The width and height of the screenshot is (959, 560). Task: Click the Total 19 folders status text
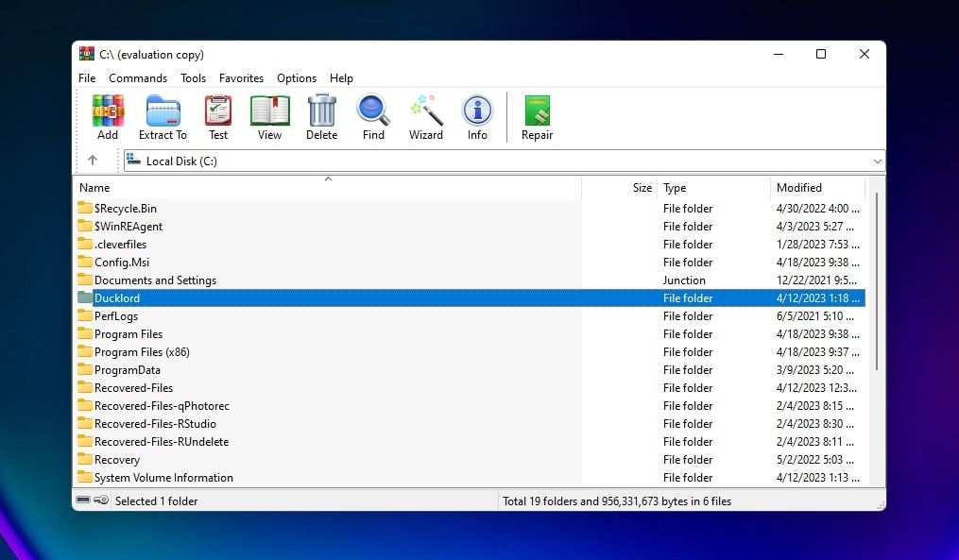[617, 501]
